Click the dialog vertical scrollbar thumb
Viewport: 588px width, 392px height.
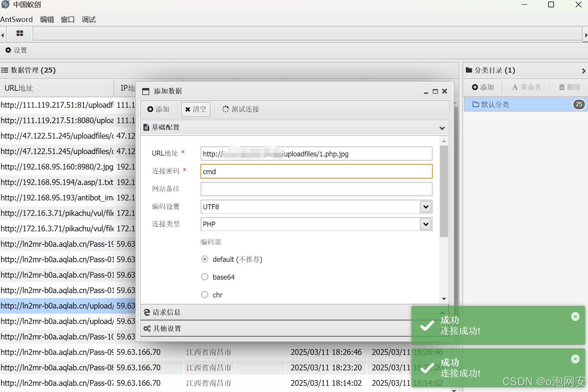[x=444, y=191]
